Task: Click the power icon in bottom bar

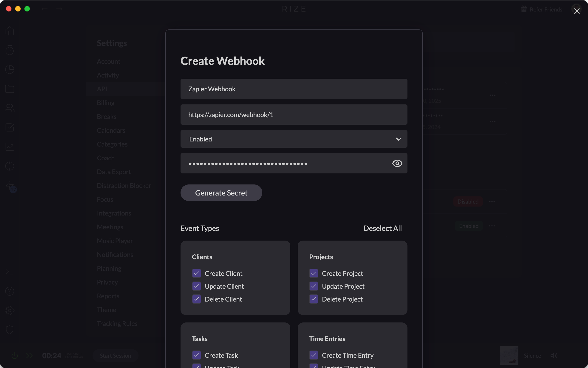Action: coord(15,356)
